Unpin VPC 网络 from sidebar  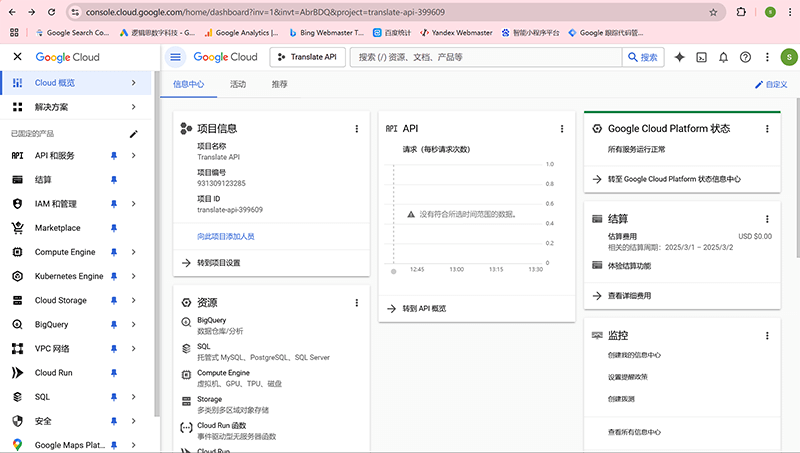[x=114, y=348]
